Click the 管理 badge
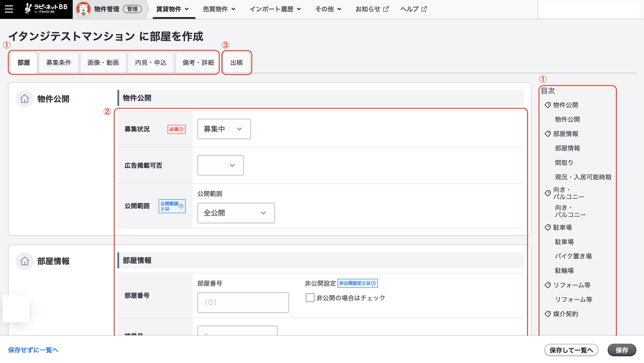The height and width of the screenshot is (363, 644). (x=132, y=9)
